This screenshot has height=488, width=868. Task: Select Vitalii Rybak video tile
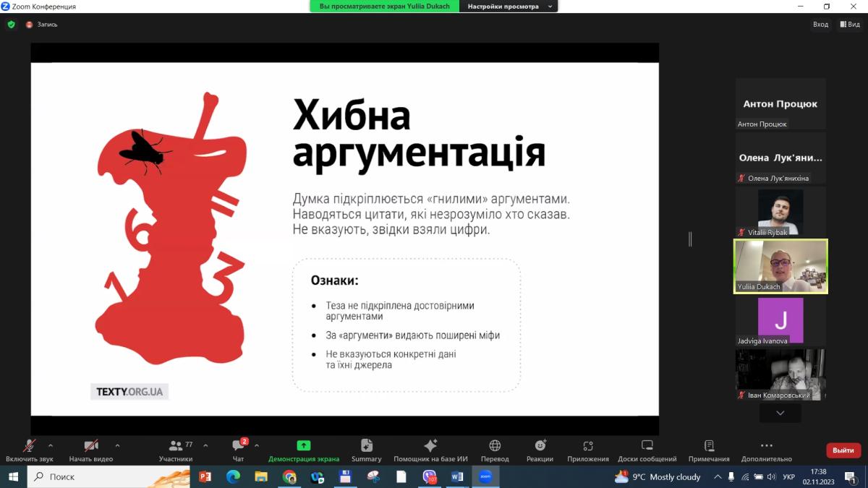(x=780, y=212)
